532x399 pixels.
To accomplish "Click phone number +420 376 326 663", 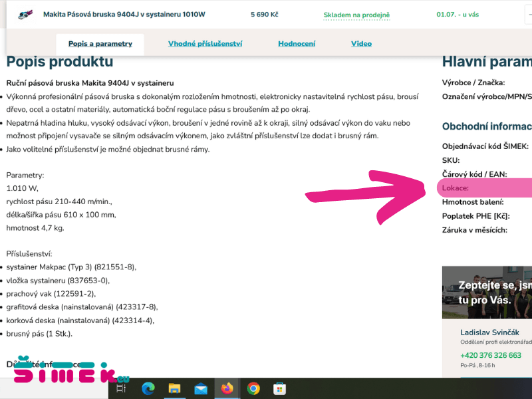I will [491, 355].
